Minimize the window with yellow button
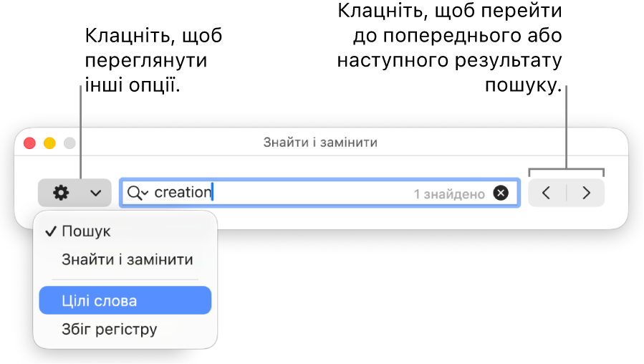This screenshot has height=364, width=644. (x=49, y=143)
